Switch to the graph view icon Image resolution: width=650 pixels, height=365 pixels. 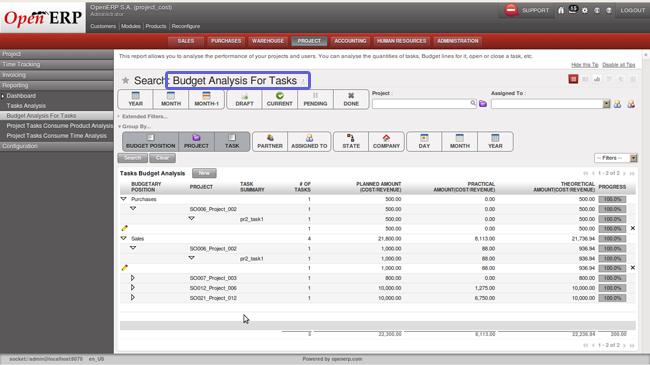tap(597, 79)
